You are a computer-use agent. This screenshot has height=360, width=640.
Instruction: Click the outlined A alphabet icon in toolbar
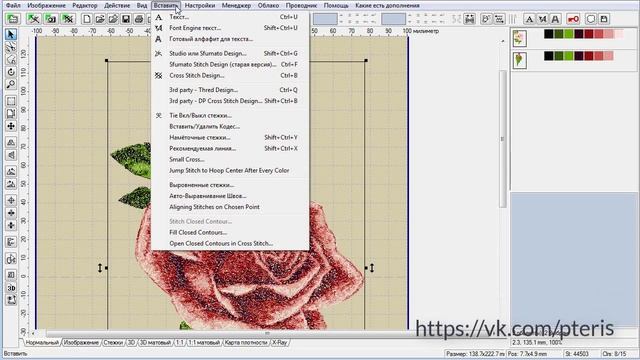point(555,19)
